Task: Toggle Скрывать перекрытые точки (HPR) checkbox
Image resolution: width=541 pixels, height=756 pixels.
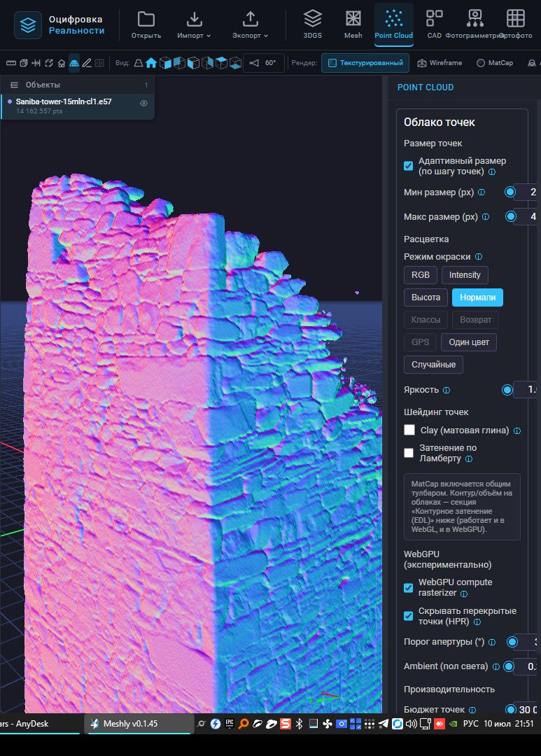Action: click(409, 616)
